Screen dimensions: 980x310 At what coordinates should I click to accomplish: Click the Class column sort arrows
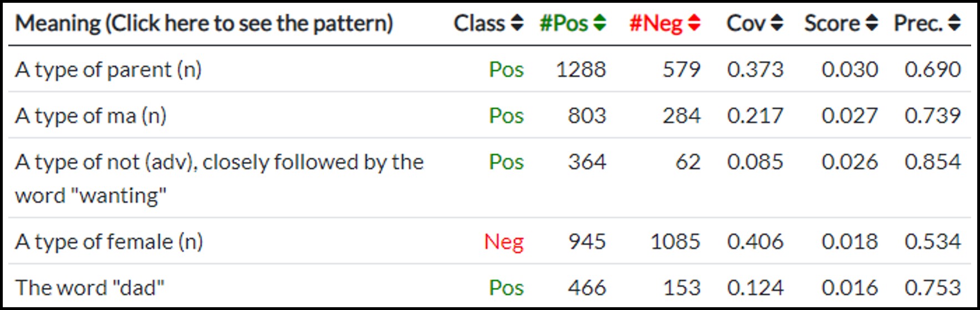(x=517, y=23)
